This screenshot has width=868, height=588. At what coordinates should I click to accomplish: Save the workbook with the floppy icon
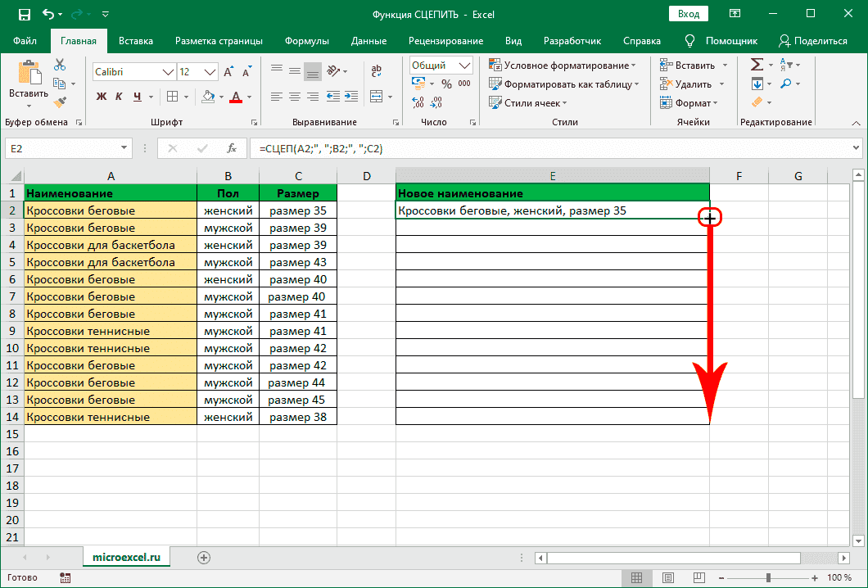(x=24, y=15)
